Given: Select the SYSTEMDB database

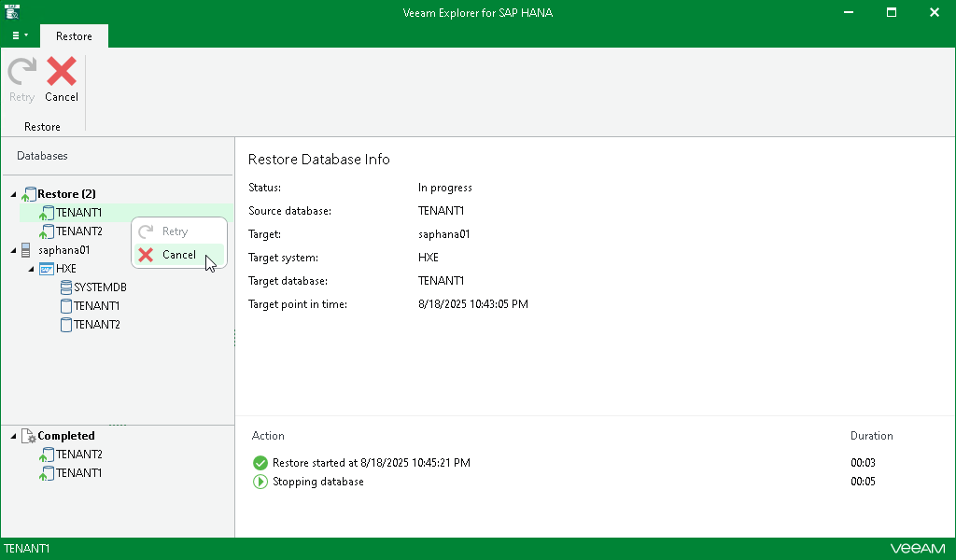Looking at the screenshot, I should [x=100, y=287].
